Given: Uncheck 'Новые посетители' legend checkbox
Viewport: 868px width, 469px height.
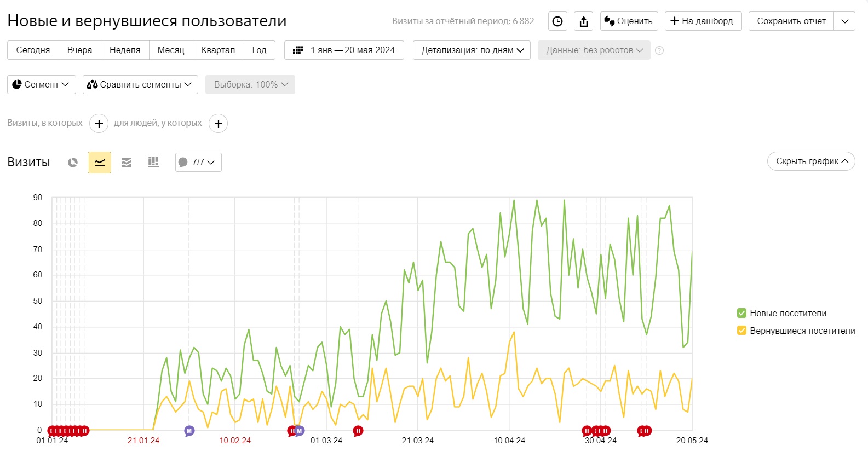Looking at the screenshot, I should click(741, 313).
